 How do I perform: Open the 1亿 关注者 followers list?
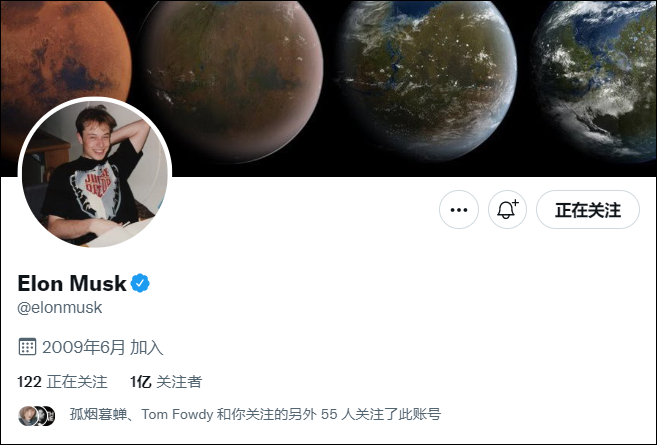pos(166,382)
